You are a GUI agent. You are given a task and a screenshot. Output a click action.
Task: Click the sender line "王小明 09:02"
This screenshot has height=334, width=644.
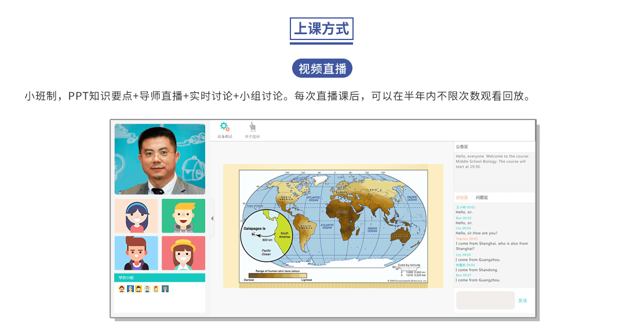click(x=465, y=208)
